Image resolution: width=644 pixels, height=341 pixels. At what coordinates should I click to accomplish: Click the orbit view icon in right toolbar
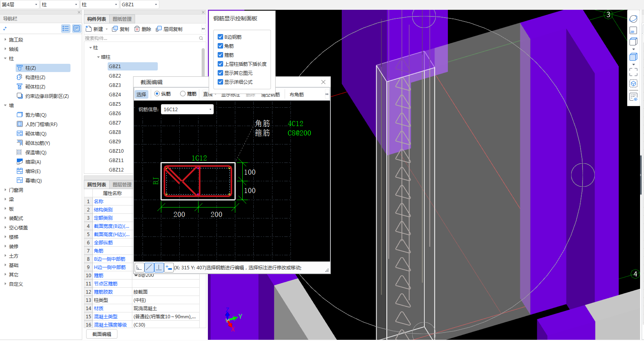click(x=633, y=19)
